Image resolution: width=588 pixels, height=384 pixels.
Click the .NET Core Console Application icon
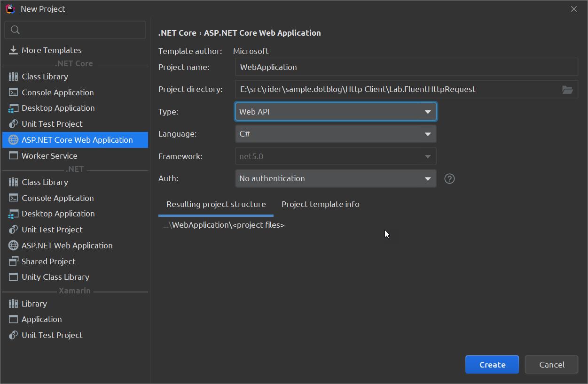[13, 92]
